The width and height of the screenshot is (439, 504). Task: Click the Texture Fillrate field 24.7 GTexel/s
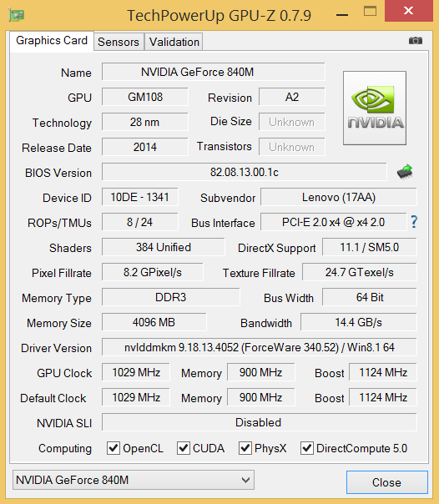tap(360, 272)
